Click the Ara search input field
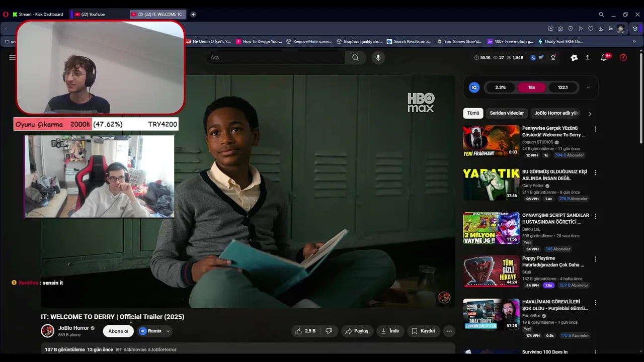Screen dimensions: 644x362 pyautogui.click(x=275, y=57)
